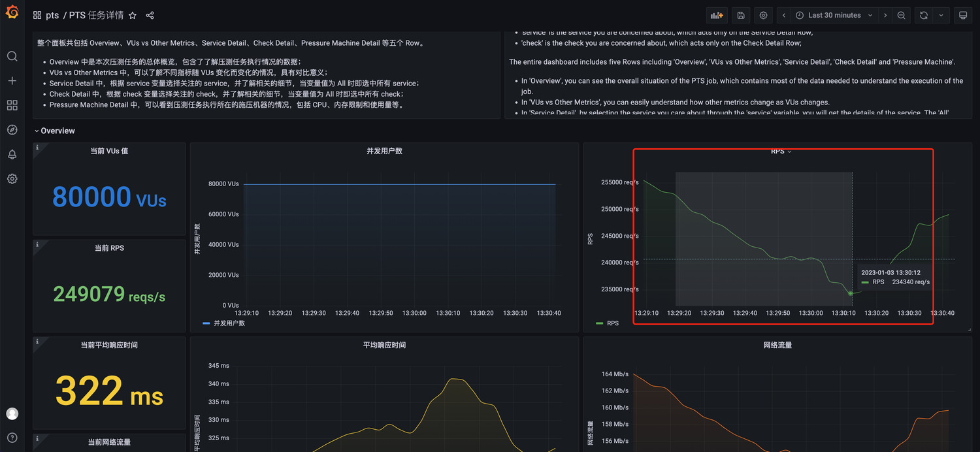980x452 pixels.
Task: Click the pts folder breadcrumb
Action: click(52, 15)
